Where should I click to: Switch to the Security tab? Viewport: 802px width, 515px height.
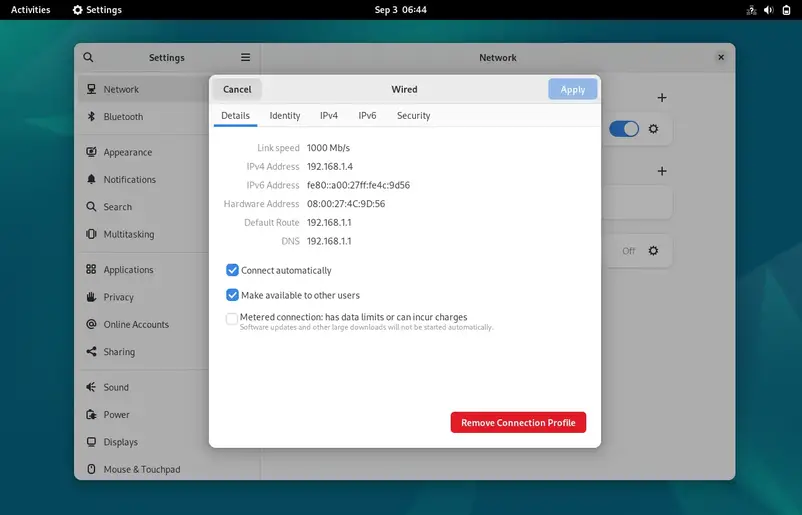tap(413, 116)
